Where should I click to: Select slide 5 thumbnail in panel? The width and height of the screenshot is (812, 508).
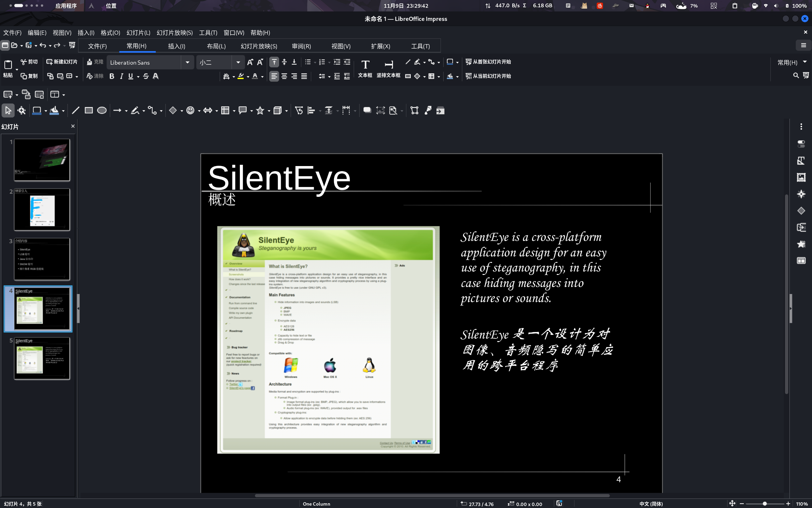[42, 358]
